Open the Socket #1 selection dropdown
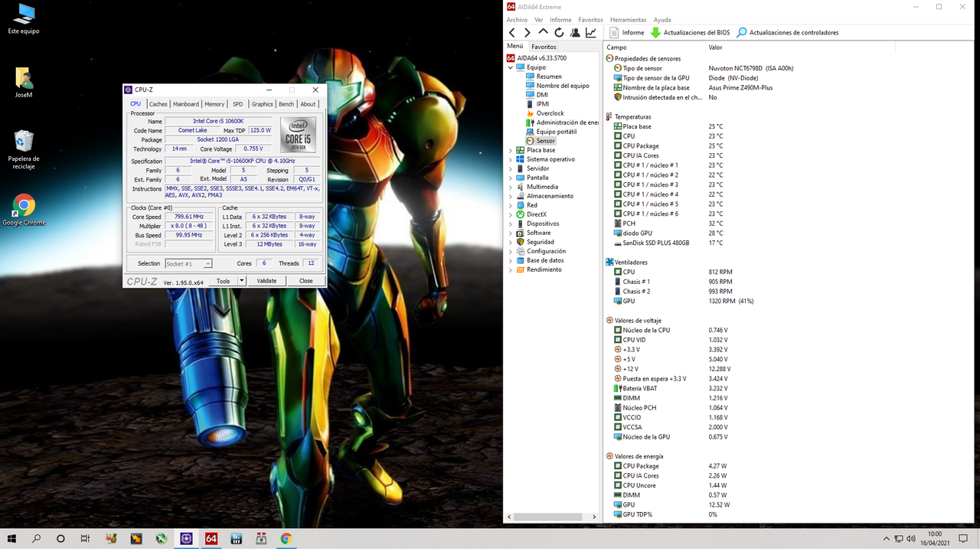Viewport: 980px width, 558px height. click(188, 263)
